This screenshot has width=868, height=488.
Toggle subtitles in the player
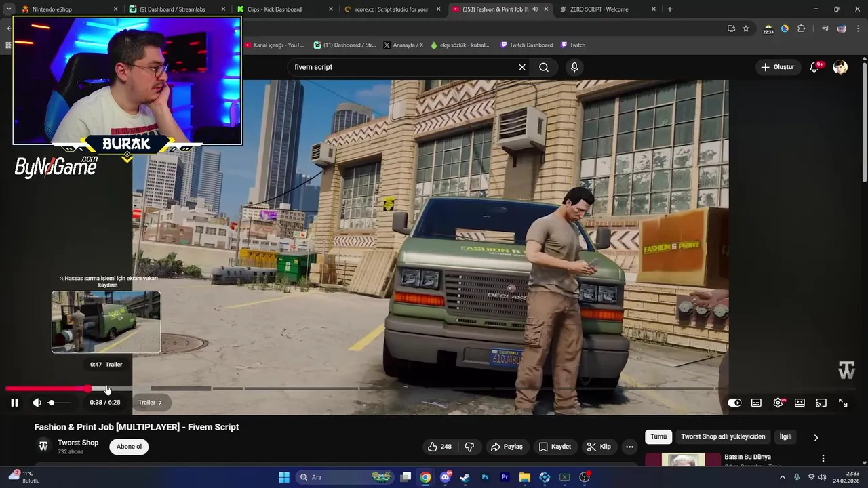click(x=756, y=403)
